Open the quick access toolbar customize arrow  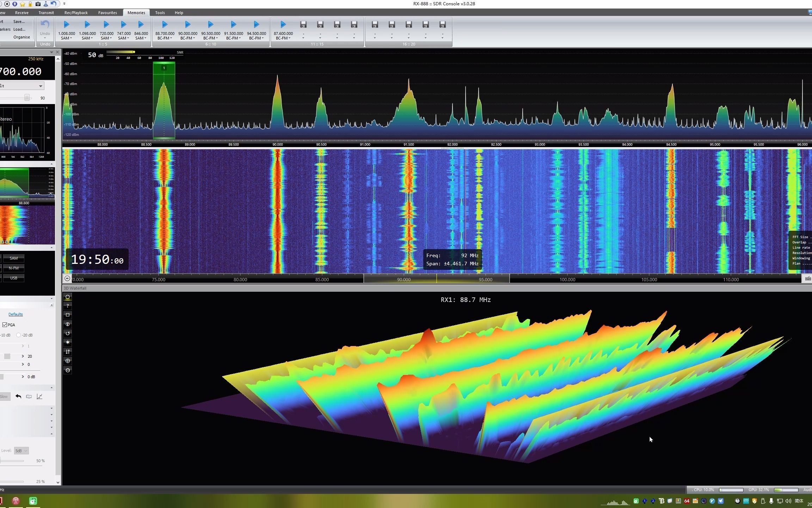[64, 4]
